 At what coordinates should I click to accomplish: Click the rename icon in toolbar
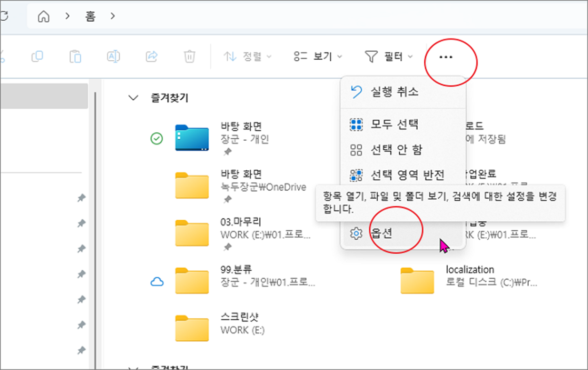[x=113, y=57]
